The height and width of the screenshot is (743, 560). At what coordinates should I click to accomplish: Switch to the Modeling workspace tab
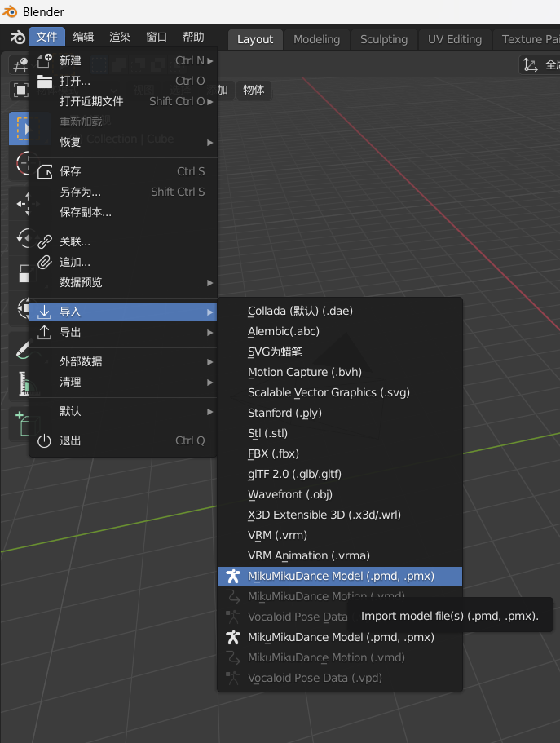tap(317, 39)
